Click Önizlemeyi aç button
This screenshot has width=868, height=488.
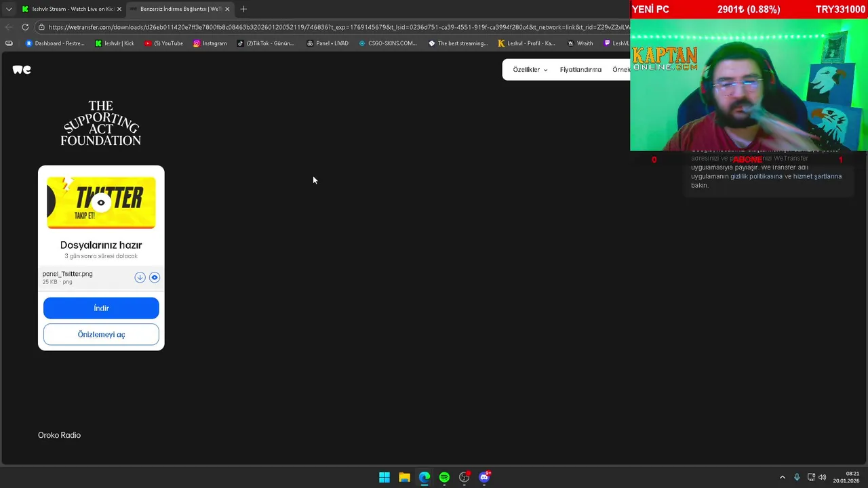click(x=101, y=334)
